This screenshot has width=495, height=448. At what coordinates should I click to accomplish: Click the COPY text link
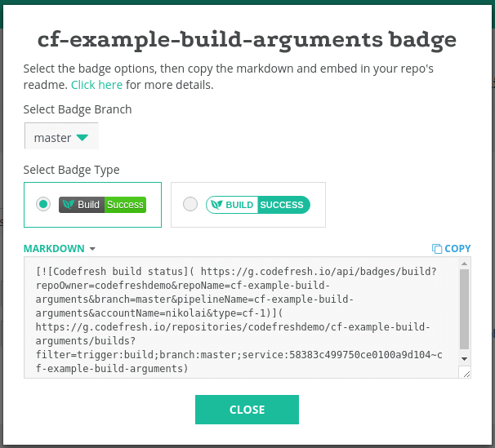tap(457, 249)
